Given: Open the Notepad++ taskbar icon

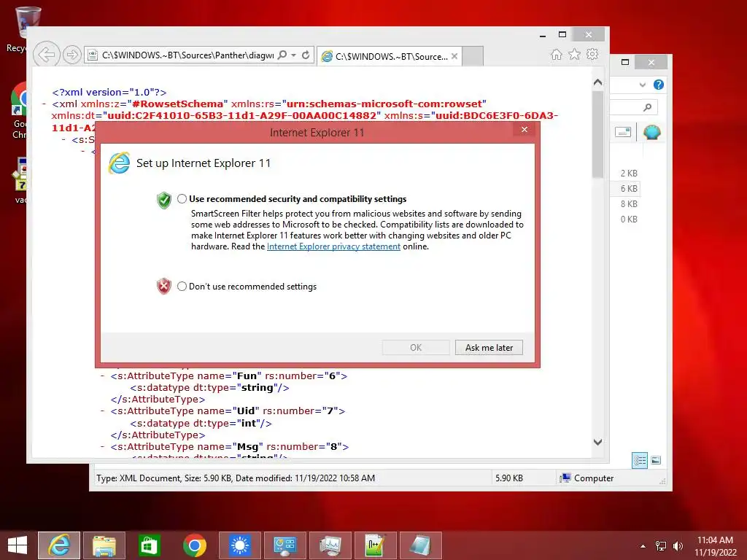Looking at the screenshot, I should point(375,545).
